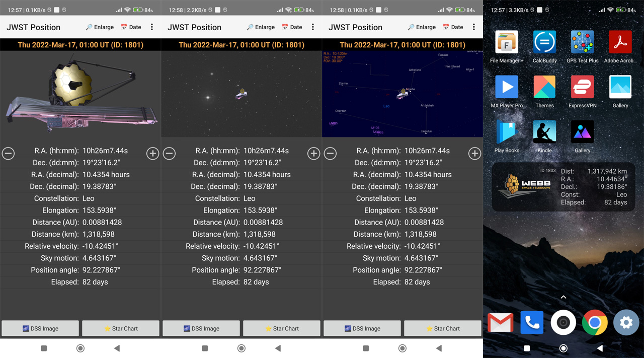
Task: Tap DSS Image button on the DSS sky photo screen
Action: pos(201,328)
